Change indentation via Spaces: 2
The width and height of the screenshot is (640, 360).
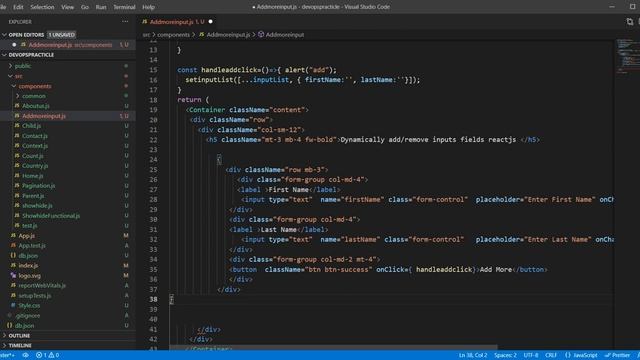pos(505,355)
